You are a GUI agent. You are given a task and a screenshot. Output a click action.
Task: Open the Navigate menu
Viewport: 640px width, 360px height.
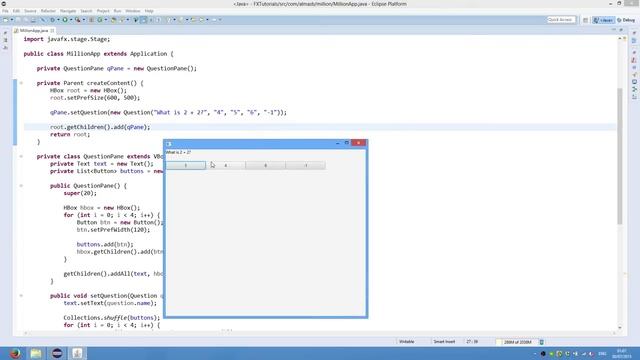[x=68, y=11]
